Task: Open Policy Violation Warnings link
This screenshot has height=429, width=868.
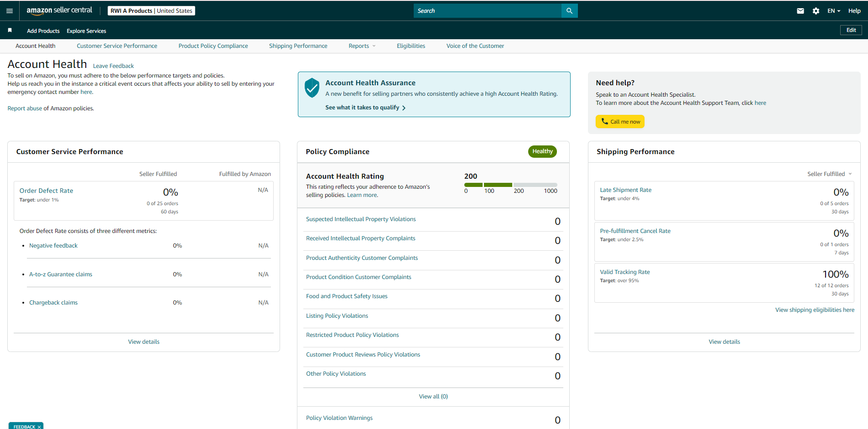Action: coord(339,418)
